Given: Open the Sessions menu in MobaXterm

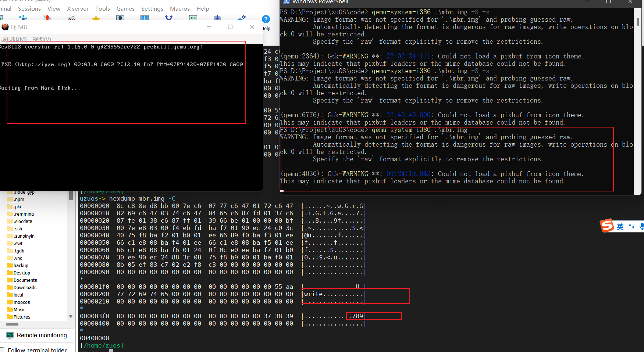Looking at the screenshot, I should (29, 8).
